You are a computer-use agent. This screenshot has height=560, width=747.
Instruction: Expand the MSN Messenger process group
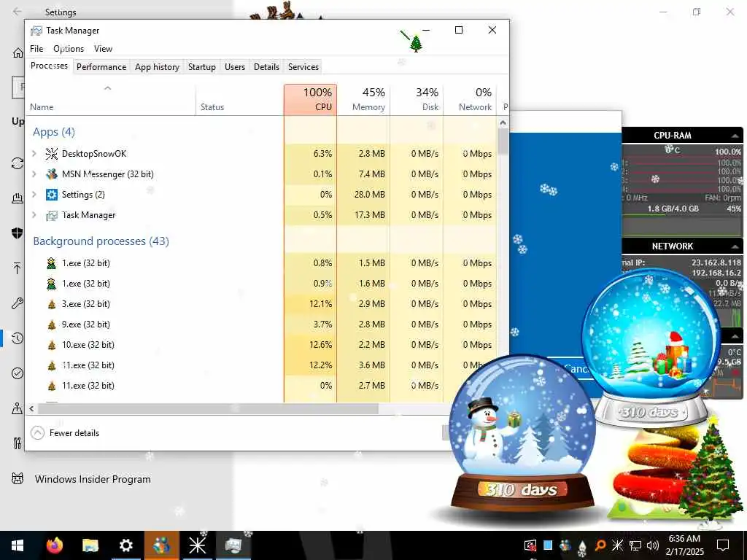coord(34,174)
